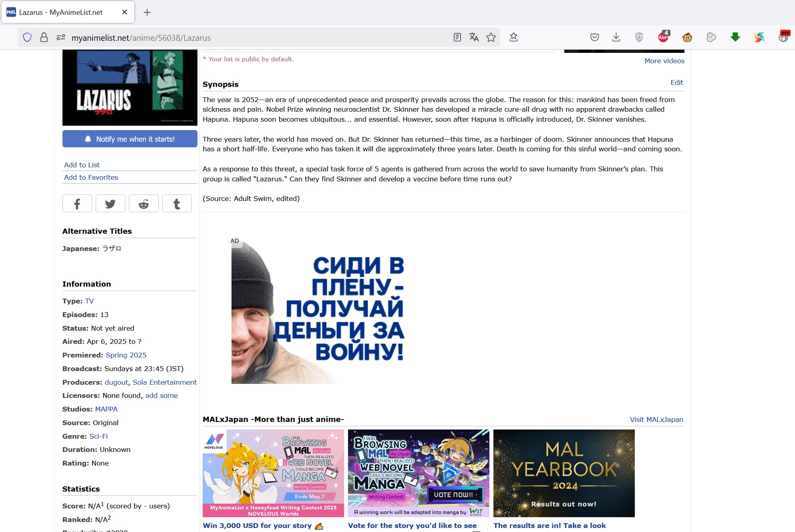The width and height of the screenshot is (795, 532).
Task: Share on Tumblr icon button
Action: pyautogui.click(x=177, y=203)
